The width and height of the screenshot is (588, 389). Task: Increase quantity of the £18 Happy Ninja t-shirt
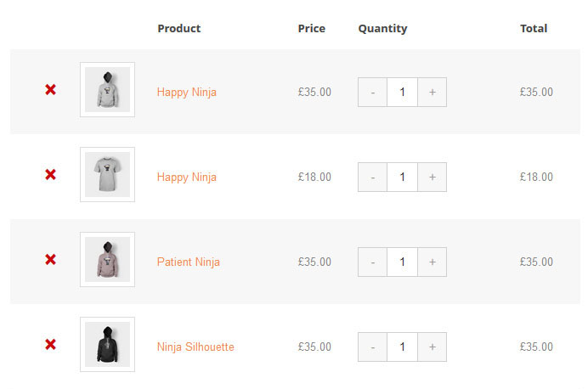pyautogui.click(x=432, y=177)
